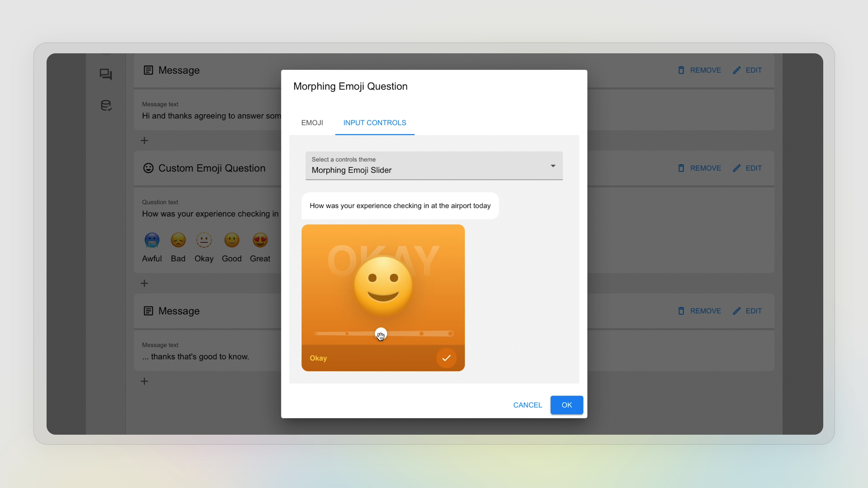Edit the last Message card
The height and width of the screenshot is (488, 868).
point(747,311)
